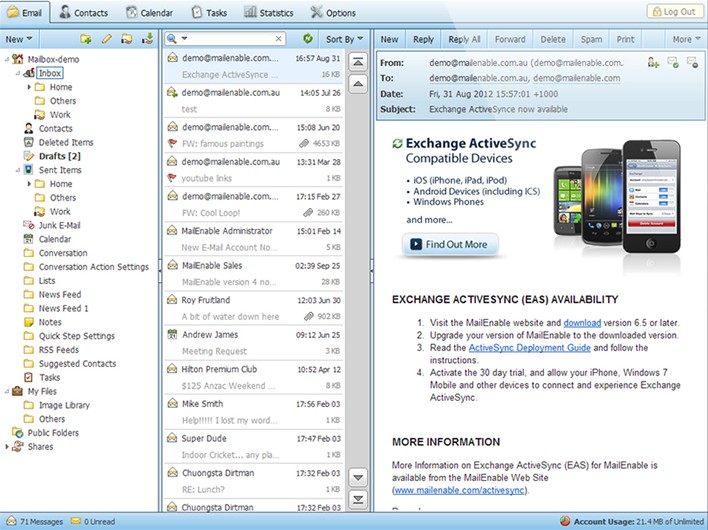Viewport: 708px width, 530px height.
Task: Open the MailEnable Sales message
Action: 253,274
